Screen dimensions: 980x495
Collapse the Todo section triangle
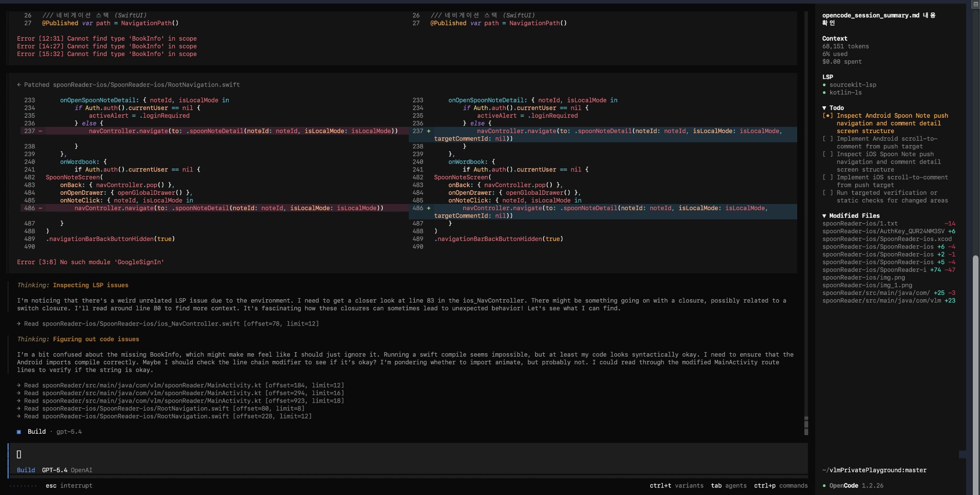824,108
